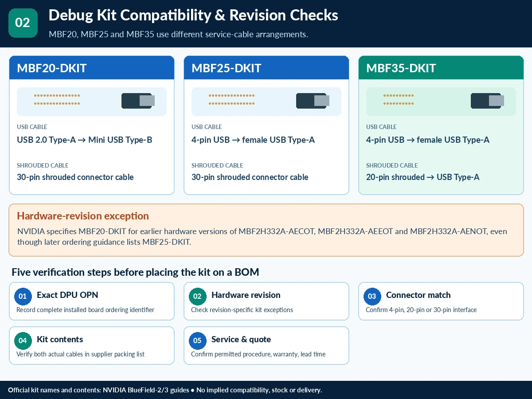Click 'Confirm permitted procedure, warranty, lead time'
532x399 pixels.
pos(258,354)
